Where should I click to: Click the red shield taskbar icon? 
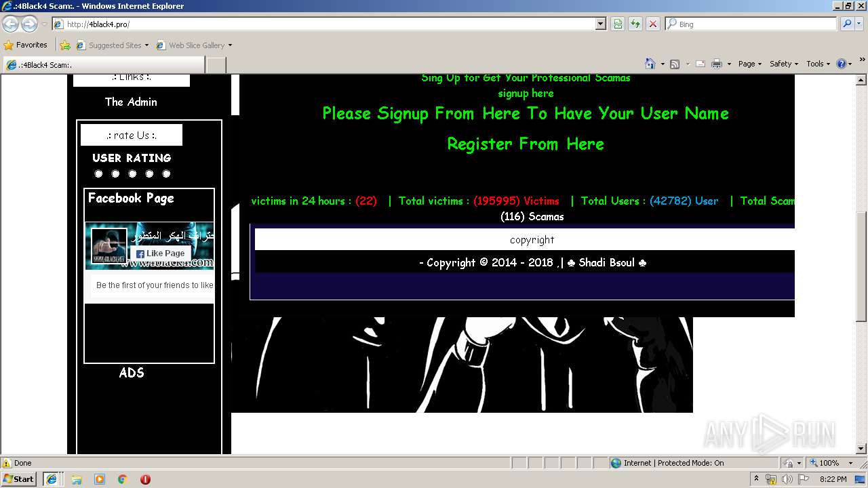coord(145,479)
